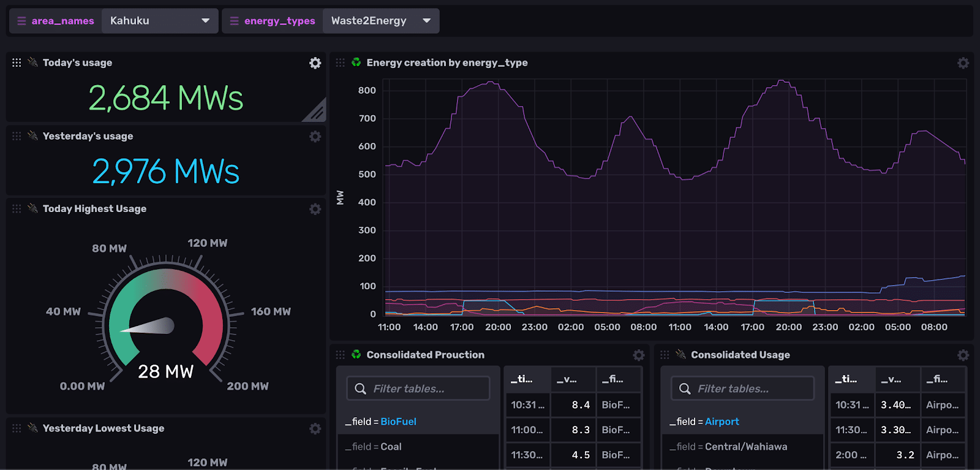Grab drag handle of Today's usage cell
The image size is (980, 470).
(17, 63)
